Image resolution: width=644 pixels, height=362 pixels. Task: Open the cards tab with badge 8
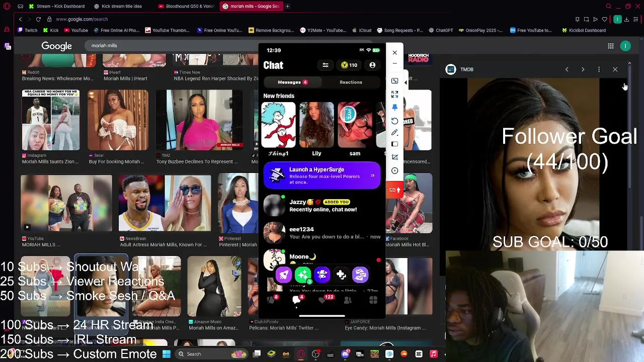pos(272,300)
